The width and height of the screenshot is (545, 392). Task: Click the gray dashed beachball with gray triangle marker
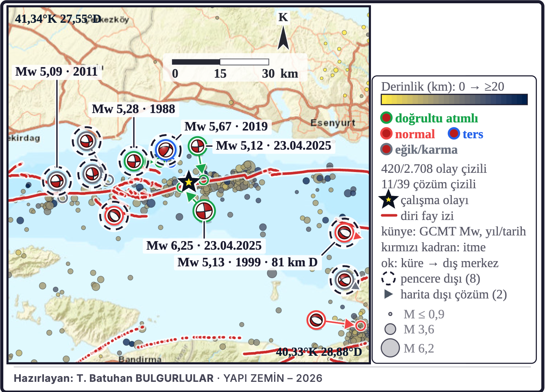[x=344, y=279]
